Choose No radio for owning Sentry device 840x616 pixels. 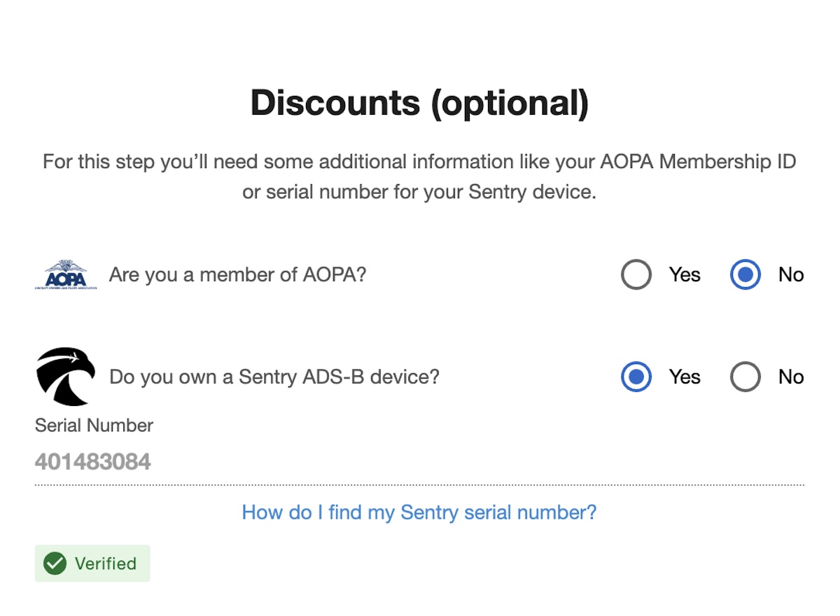745,377
